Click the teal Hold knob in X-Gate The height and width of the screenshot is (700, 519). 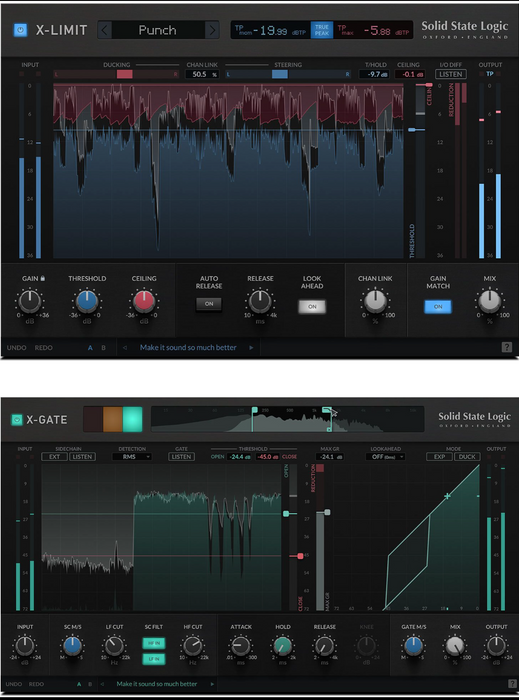pyautogui.click(x=282, y=646)
